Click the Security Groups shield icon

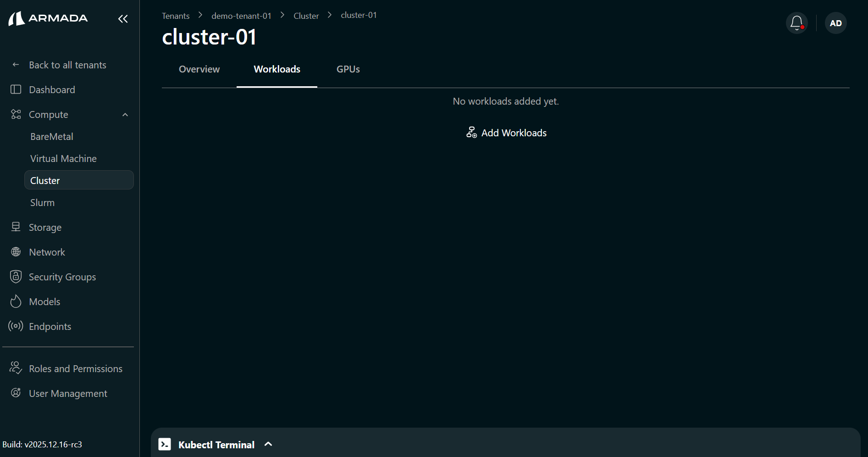(16, 277)
